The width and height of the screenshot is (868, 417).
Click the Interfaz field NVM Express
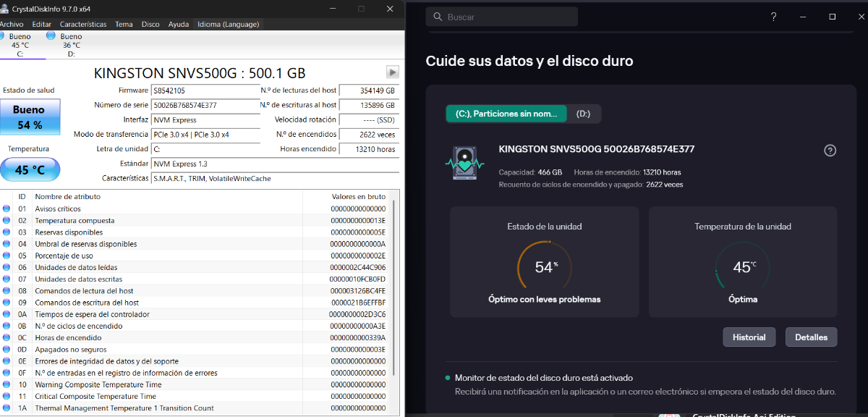(204, 119)
